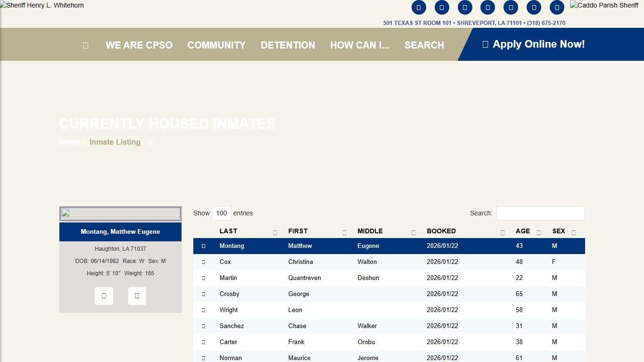
Task: Follow the Home breadcrumb link
Action: click(69, 142)
